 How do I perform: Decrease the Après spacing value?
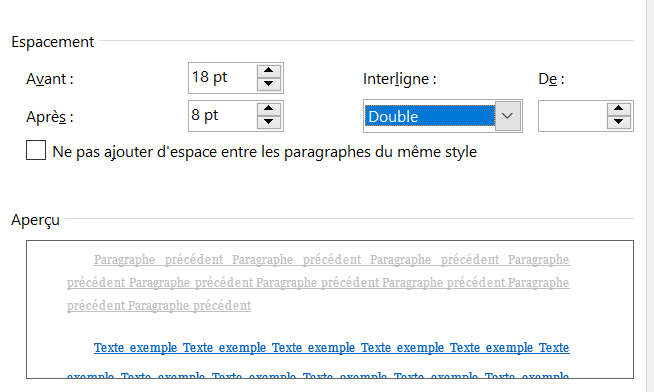[269, 122]
